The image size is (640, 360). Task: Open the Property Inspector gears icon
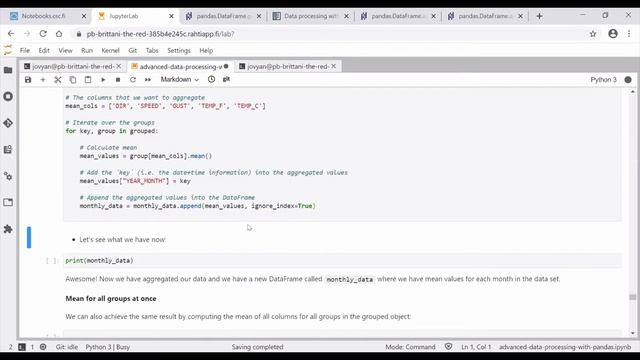(x=8, y=176)
